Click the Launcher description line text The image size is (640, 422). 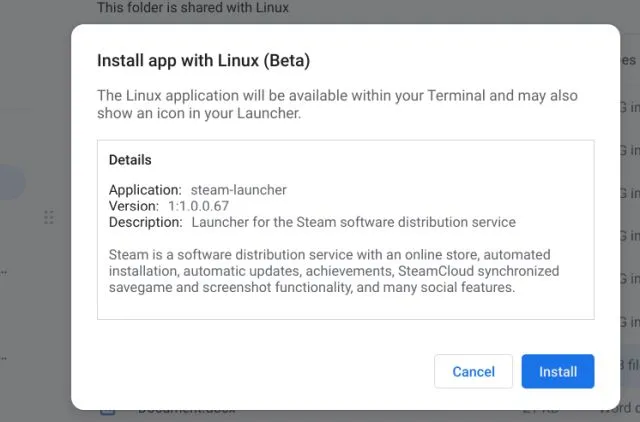[x=353, y=221]
